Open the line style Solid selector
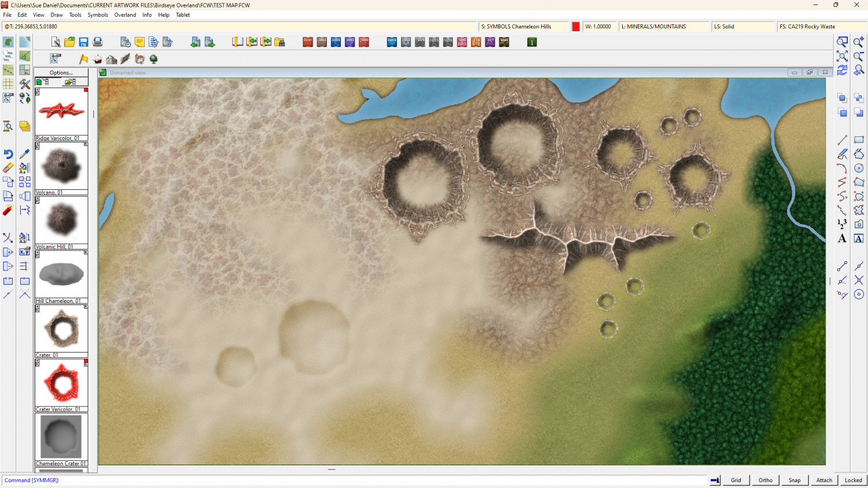The width and height of the screenshot is (868, 488). pos(742,27)
